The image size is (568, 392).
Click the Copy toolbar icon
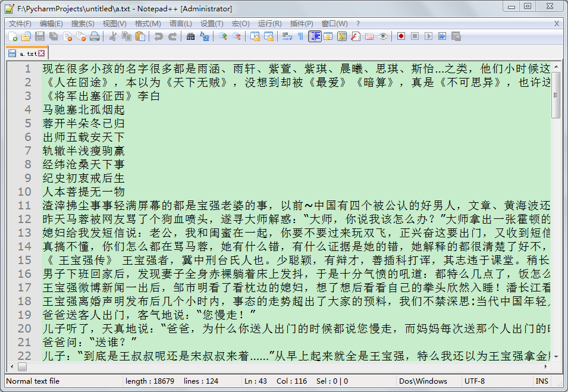[x=127, y=37]
